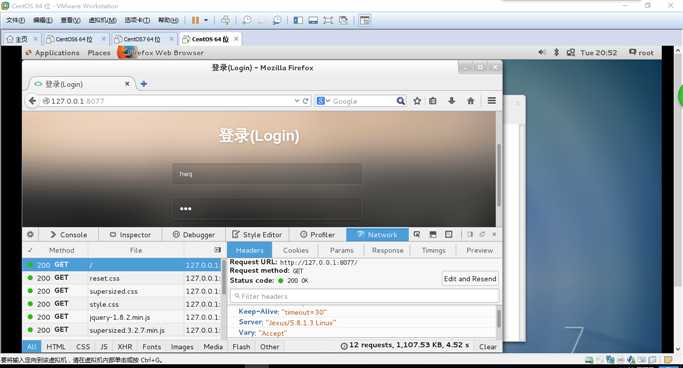Switch to the CentOS7 64 位 tab
This screenshot has width=683, height=368.
pos(142,39)
